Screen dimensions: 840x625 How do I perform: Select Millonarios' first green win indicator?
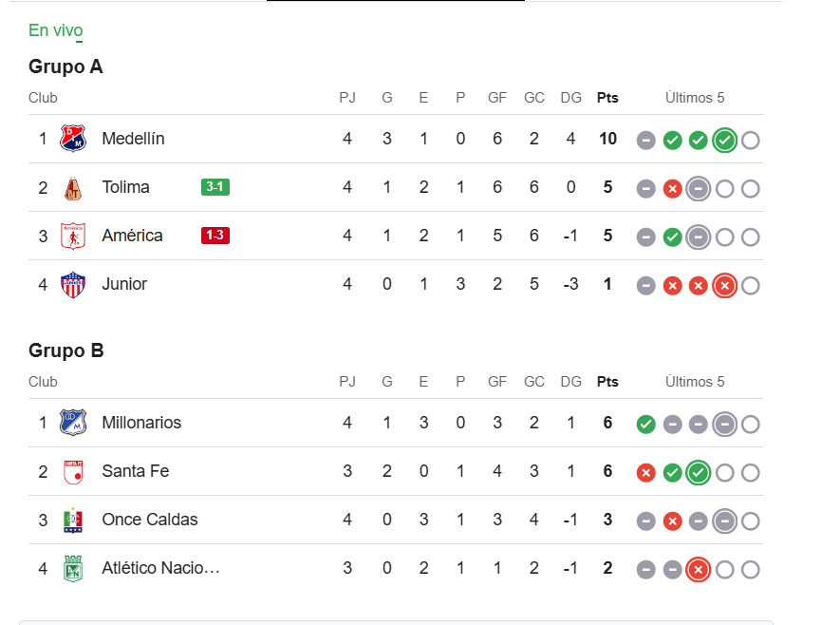pyautogui.click(x=646, y=425)
